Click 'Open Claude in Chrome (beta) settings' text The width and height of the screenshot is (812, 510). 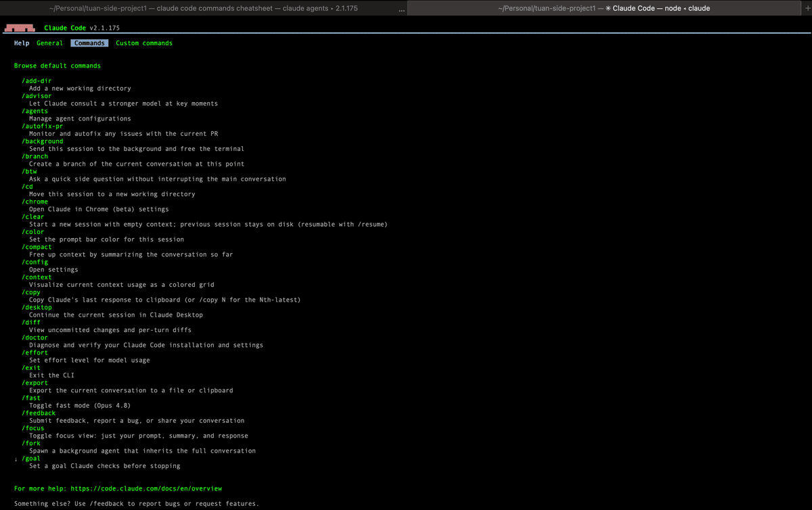99,209
